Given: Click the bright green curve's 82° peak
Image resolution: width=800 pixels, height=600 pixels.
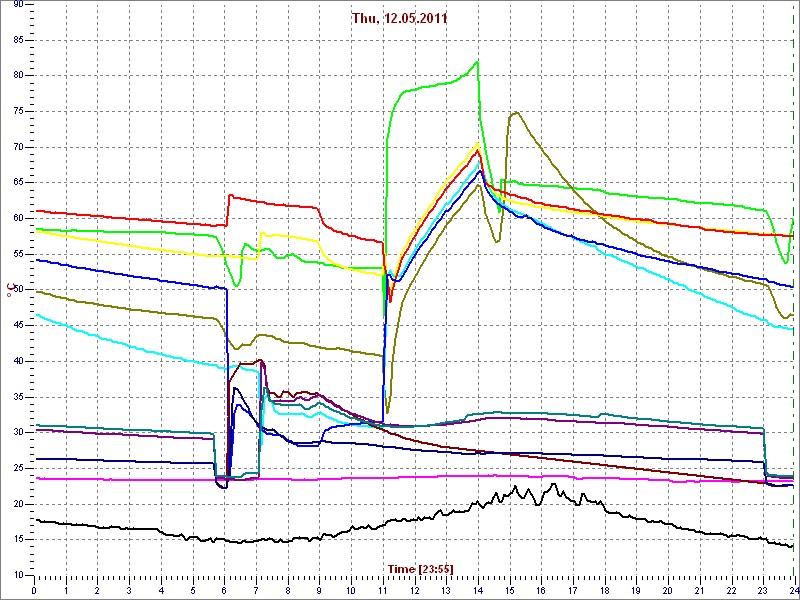Looking at the screenshot, I should (478, 62).
